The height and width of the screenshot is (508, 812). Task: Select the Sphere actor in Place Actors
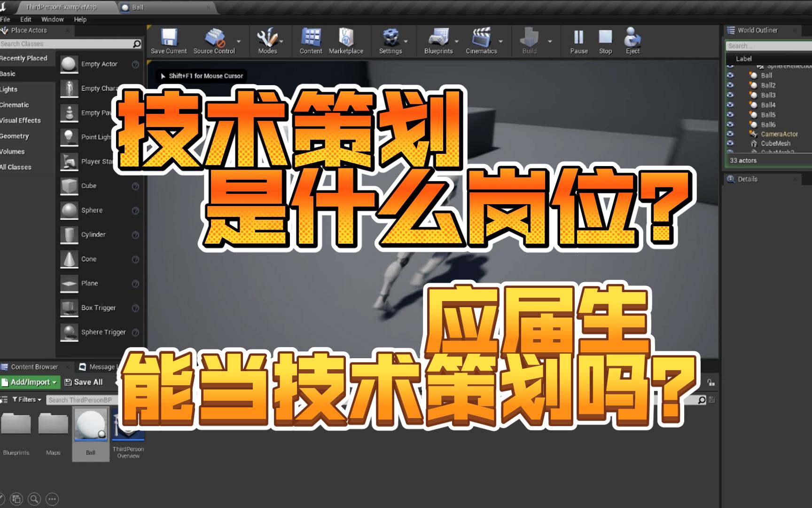69,211
